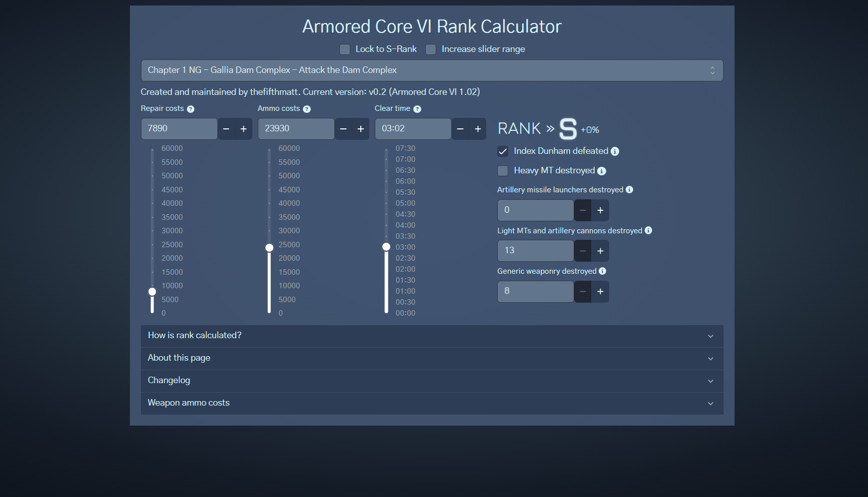Screen dimensions: 868x497
Task: Click the Ammo costs slider handle
Action: pos(269,248)
